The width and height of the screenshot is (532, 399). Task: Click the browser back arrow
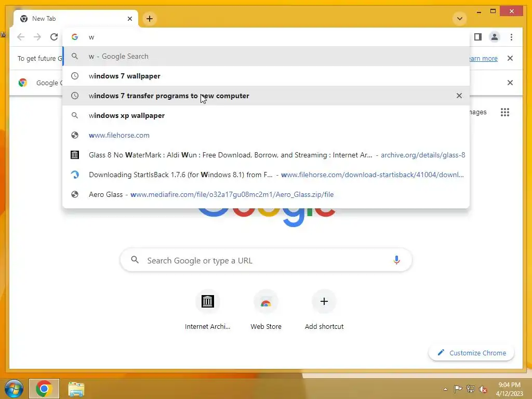click(x=21, y=37)
